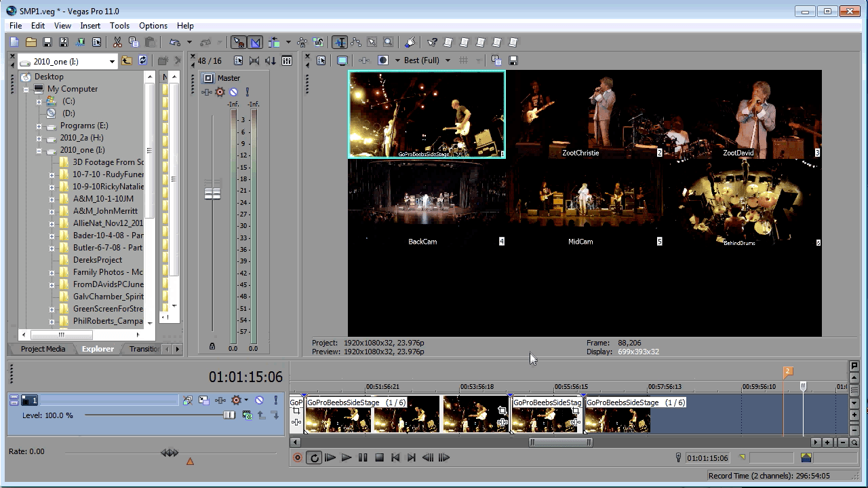Click the Save project floppy icon
The image size is (868, 488).
[47, 42]
